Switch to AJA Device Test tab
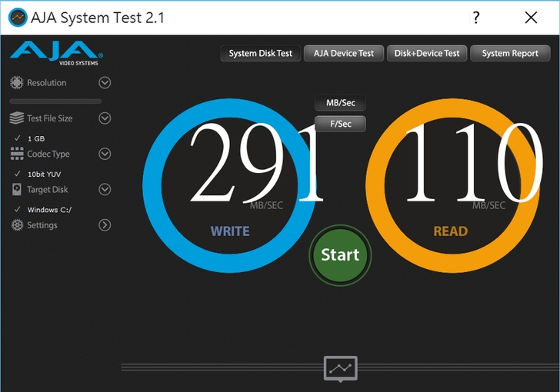 click(x=344, y=53)
